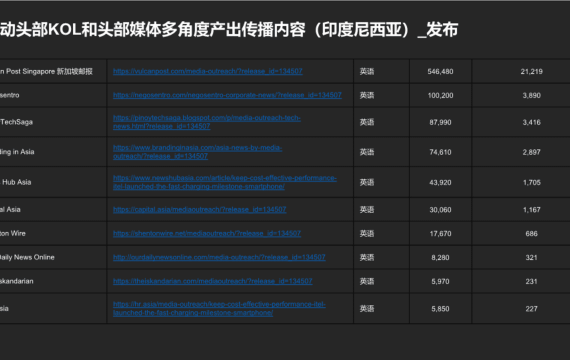
Task: Select the cell showing 100,200
Action: [440, 95]
